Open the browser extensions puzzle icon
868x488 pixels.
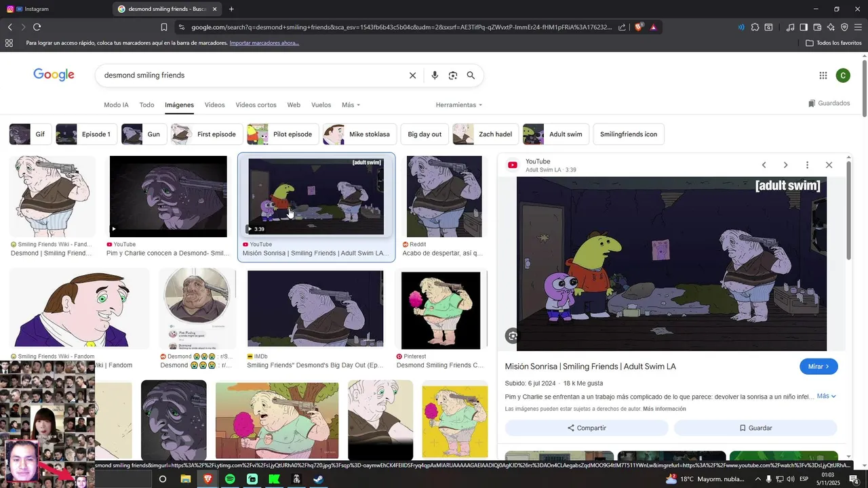pos(755,27)
